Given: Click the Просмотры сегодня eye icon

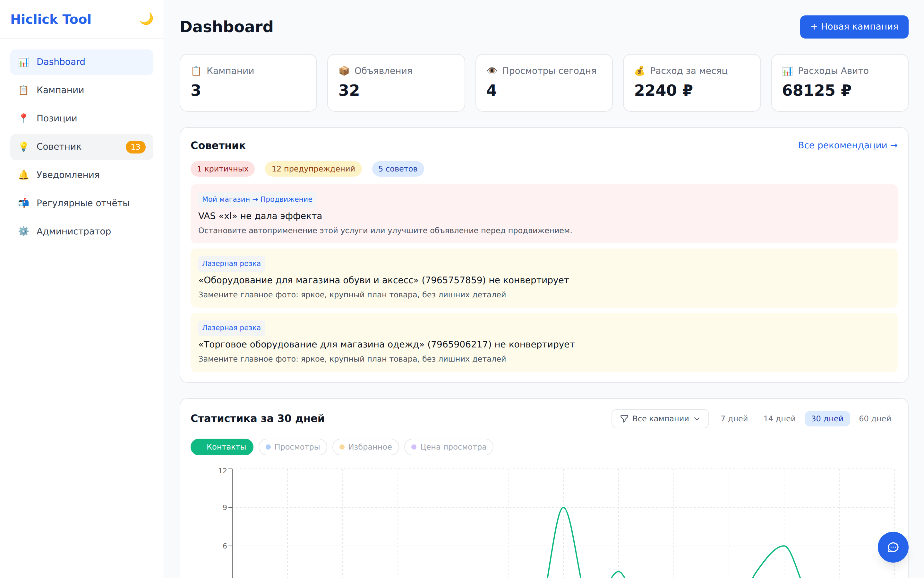Looking at the screenshot, I should 492,71.
